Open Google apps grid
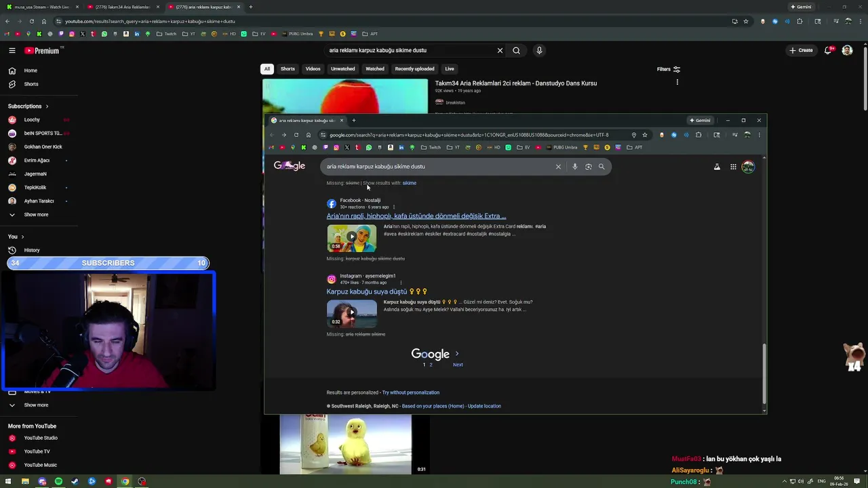 pos(733,167)
